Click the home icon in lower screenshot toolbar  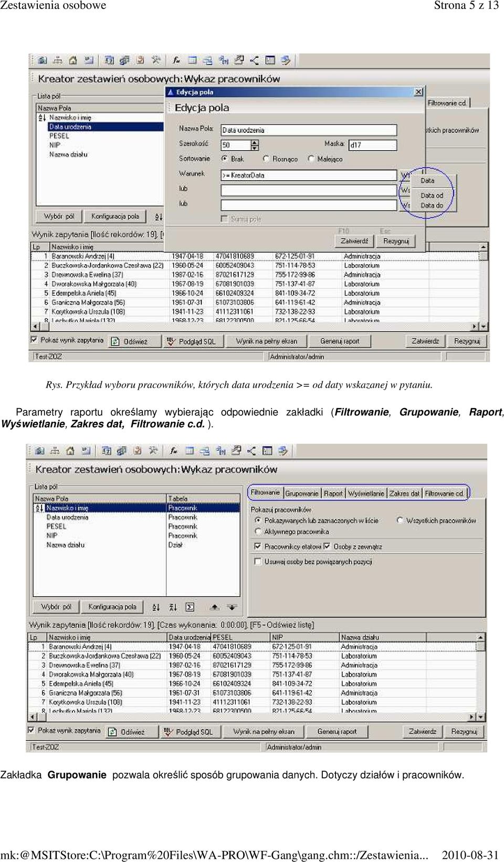tap(70, 451)
